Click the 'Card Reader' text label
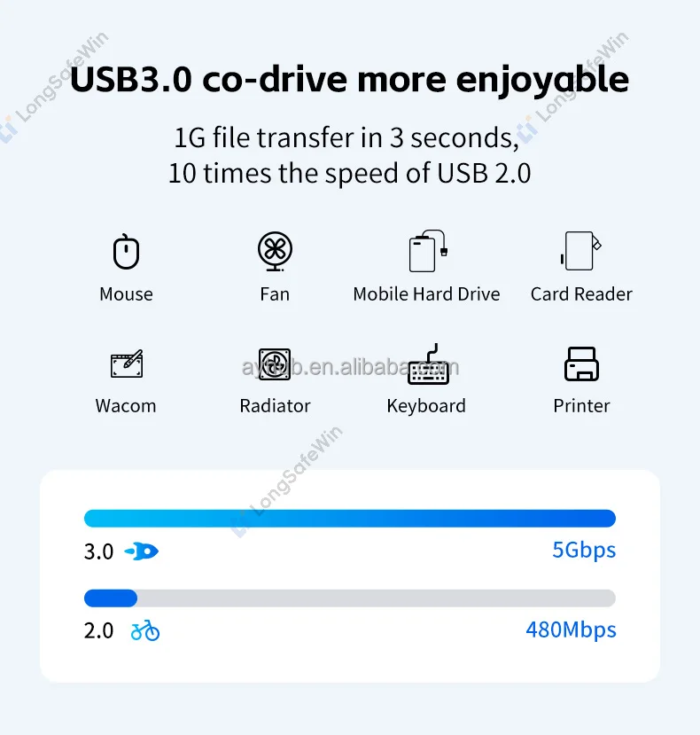Screen dimensions: 700x735 click(581, 294)
